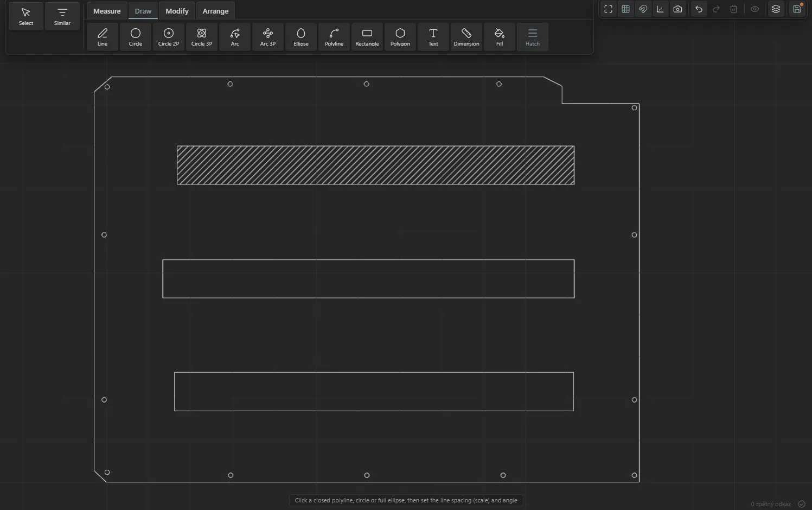
Task: Open the Measure tab
Action: point(107,11)
